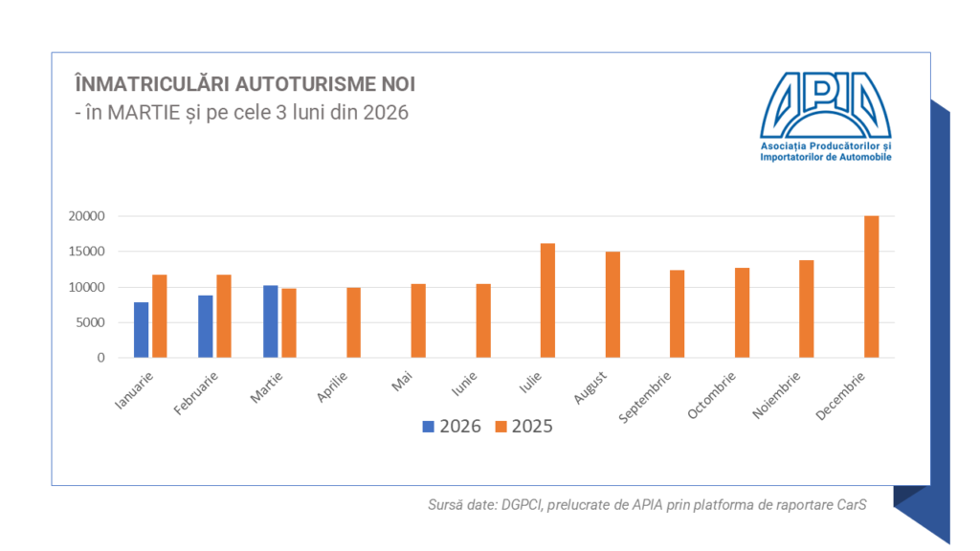Select the orange Iulie bar
Screen dimensions: 980x551
[x=547, y=300]
